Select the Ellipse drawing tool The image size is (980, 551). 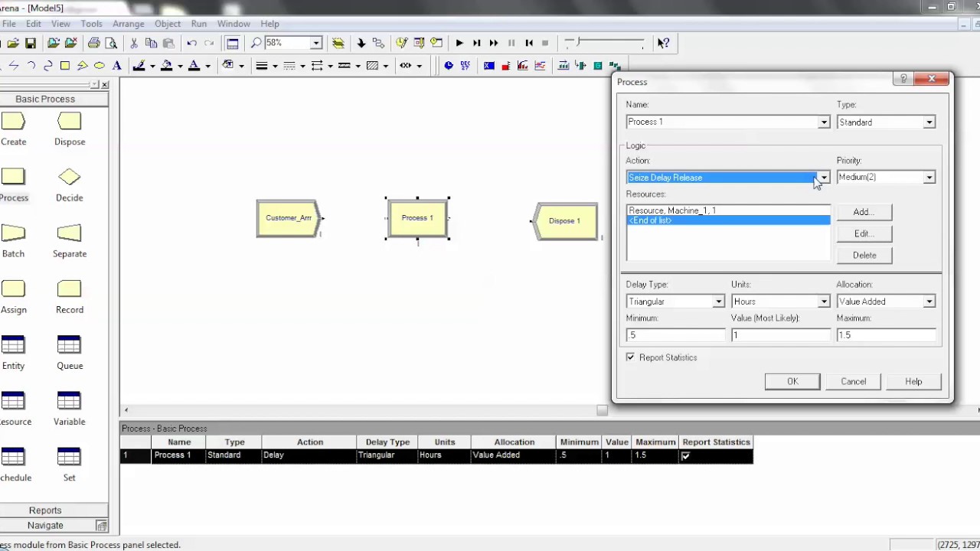click(100, 66)
